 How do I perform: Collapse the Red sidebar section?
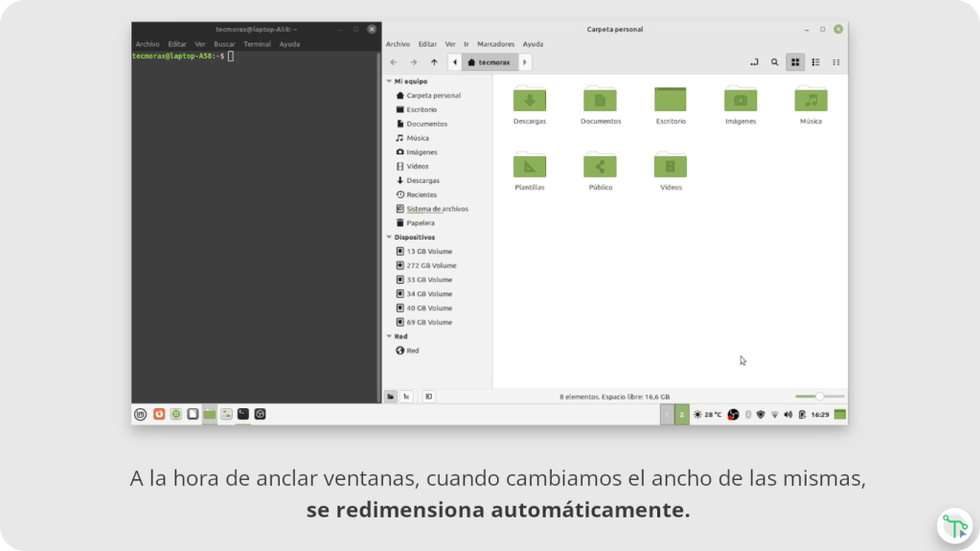[388, 336]
